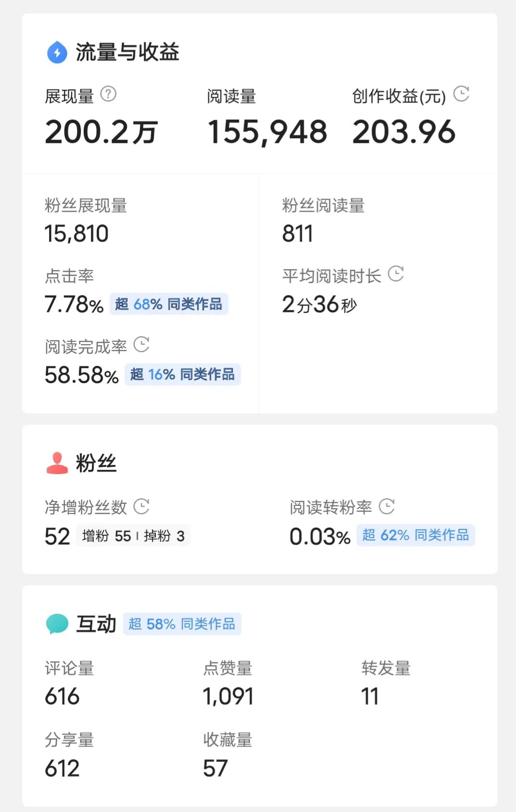The width and height of the screenshot is (516, 812).
Task: Select the 评论量 count 616
Action: (x=62, y=696)
